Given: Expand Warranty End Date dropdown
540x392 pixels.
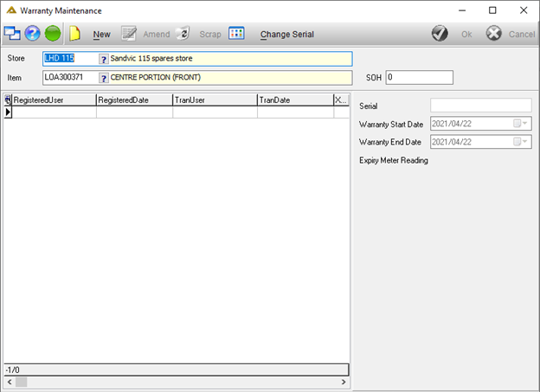Looking at the screenshot, I should (x=524, y=142).
